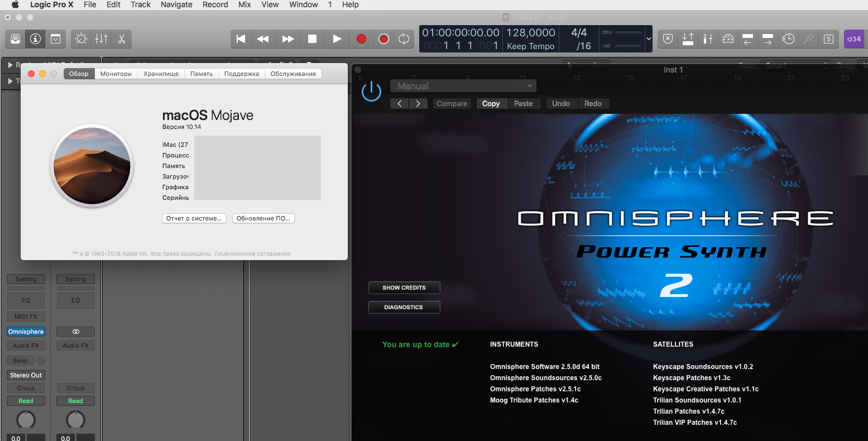
Task: Enable the Tuner fork icon
Action: click(808, 39)
